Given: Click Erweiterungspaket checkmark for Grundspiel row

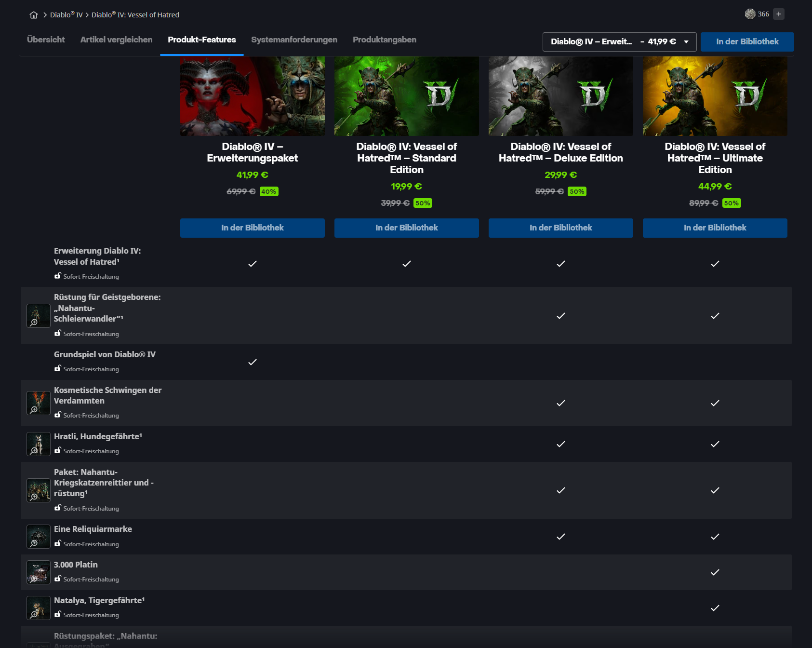Looking at the screenshot, I should pos(253,362).
